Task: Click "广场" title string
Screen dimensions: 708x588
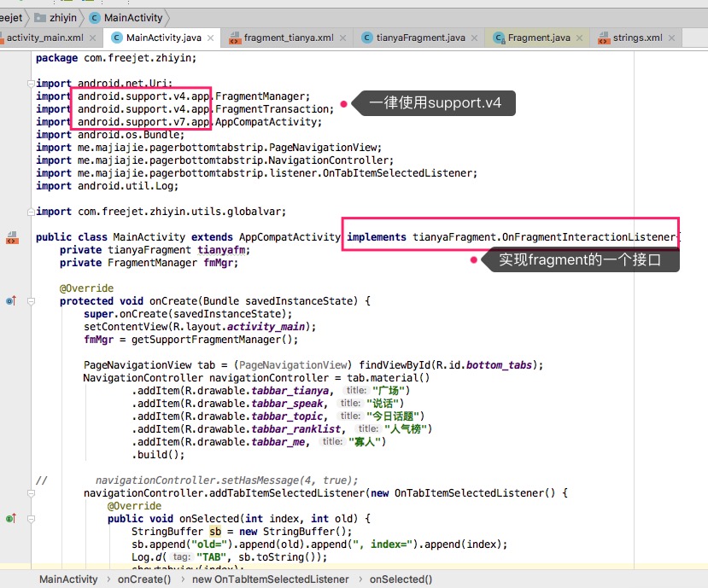Action: pyautogui.click(x=389, y=391)
